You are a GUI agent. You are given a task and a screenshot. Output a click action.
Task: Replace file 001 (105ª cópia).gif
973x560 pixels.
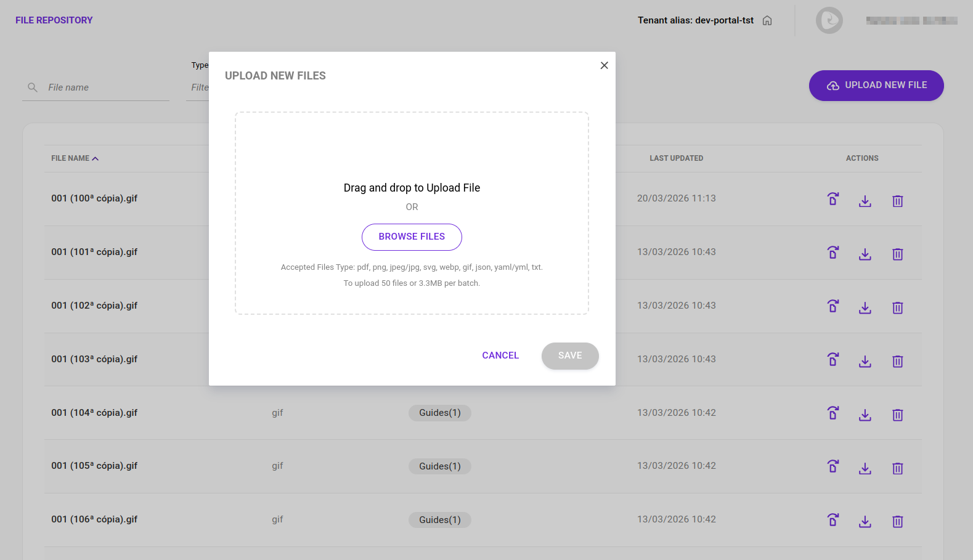[833, 466]
